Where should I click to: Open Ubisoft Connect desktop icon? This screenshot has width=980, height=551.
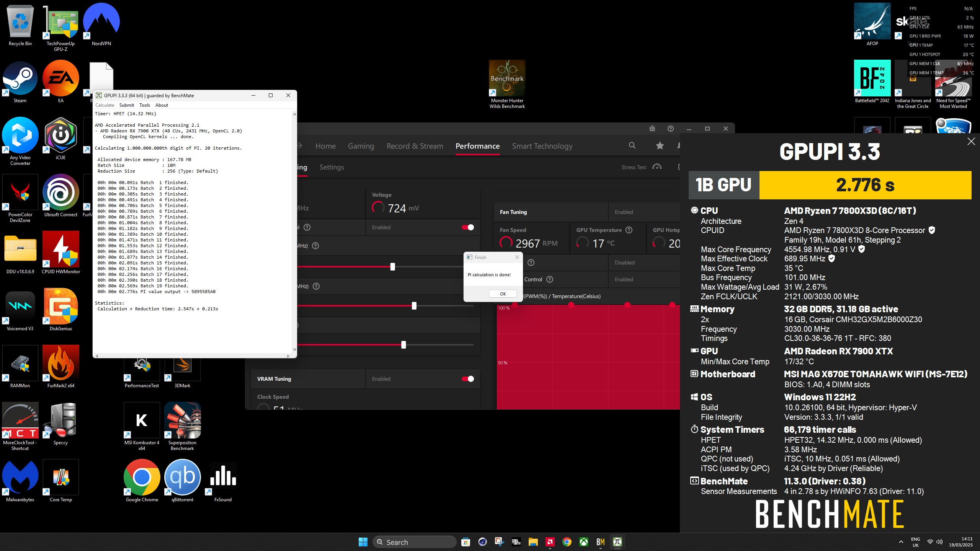[61, 196]
